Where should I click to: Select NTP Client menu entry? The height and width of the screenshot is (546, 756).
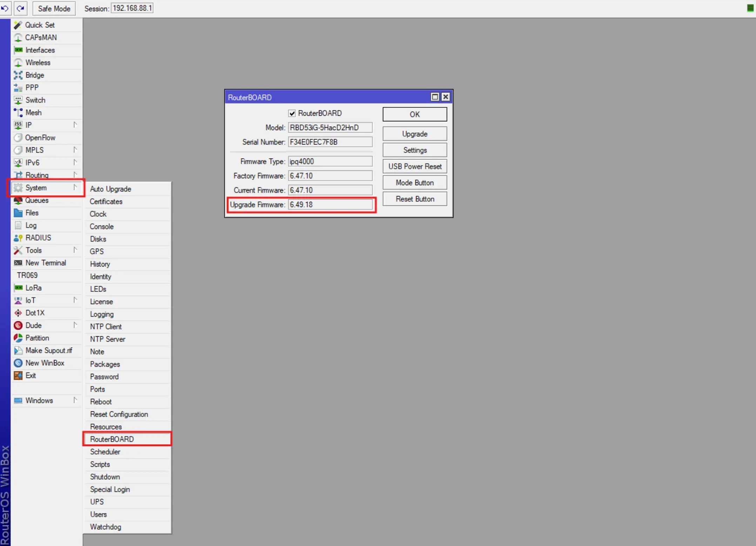pyautogui.click(x=127, y=326)
